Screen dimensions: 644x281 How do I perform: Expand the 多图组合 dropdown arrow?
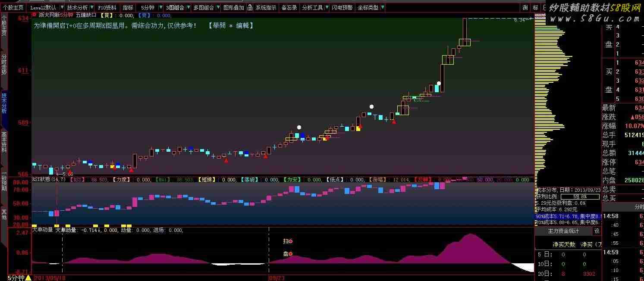(x=218, y=7)
